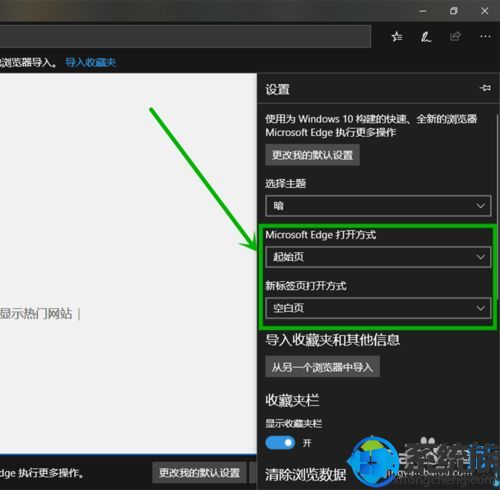Image resolution: width=500 pixels, height=490 pixels.
Task: Select the Web Note pen icon
Action: tap(426, 37)
